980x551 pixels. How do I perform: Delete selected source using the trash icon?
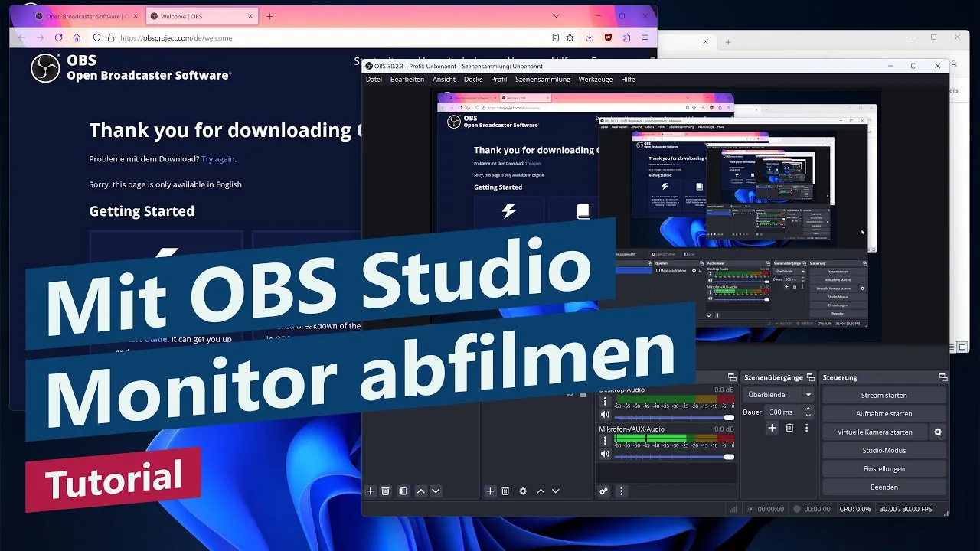point(505,491)
